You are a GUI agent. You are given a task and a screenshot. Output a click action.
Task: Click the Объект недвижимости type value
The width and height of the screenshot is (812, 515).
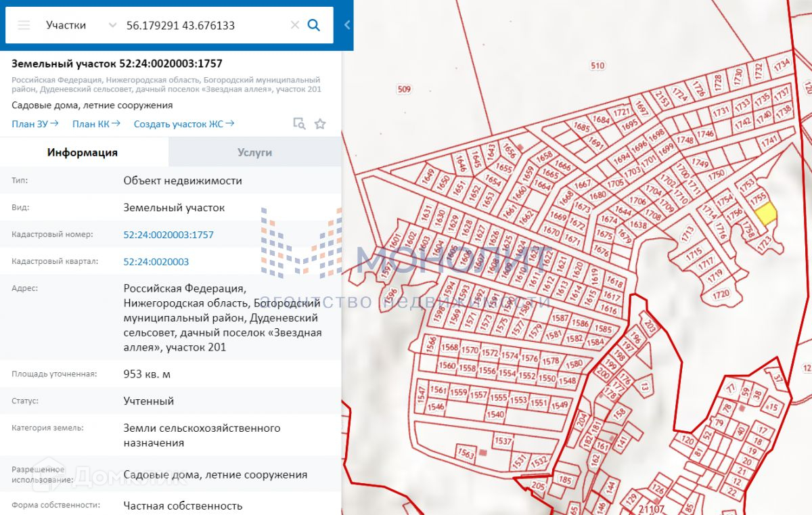[183, 181]
